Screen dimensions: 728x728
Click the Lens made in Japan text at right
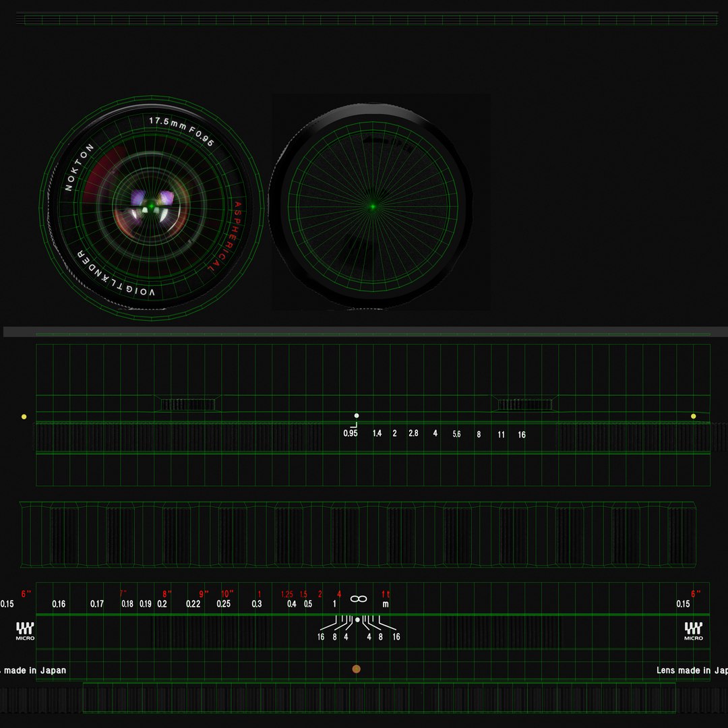coord(692,671)
